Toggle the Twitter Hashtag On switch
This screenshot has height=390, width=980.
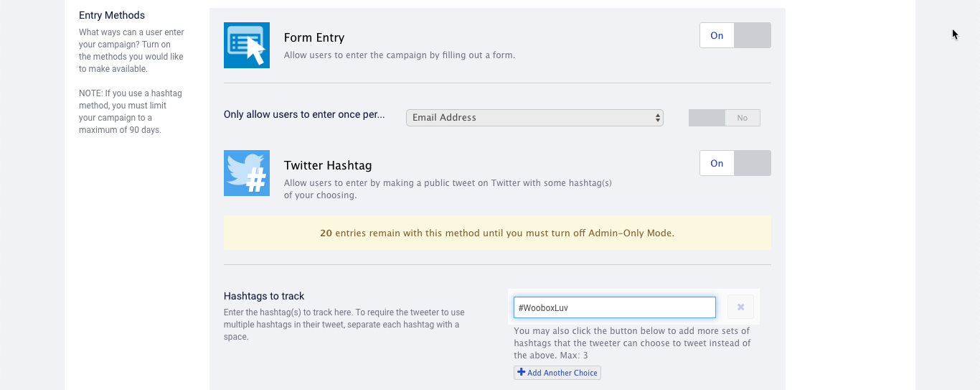tap(735, 163)
